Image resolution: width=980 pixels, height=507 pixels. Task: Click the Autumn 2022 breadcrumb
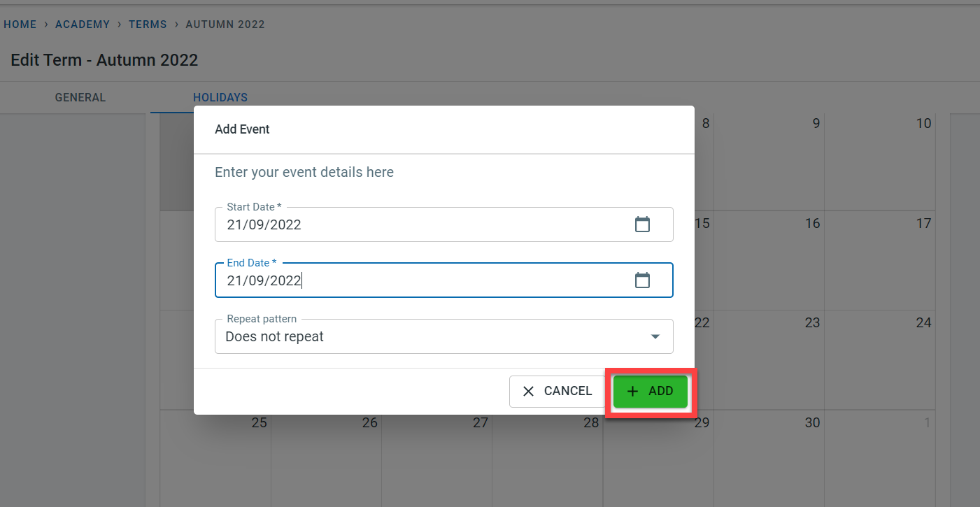coord(225,24)
